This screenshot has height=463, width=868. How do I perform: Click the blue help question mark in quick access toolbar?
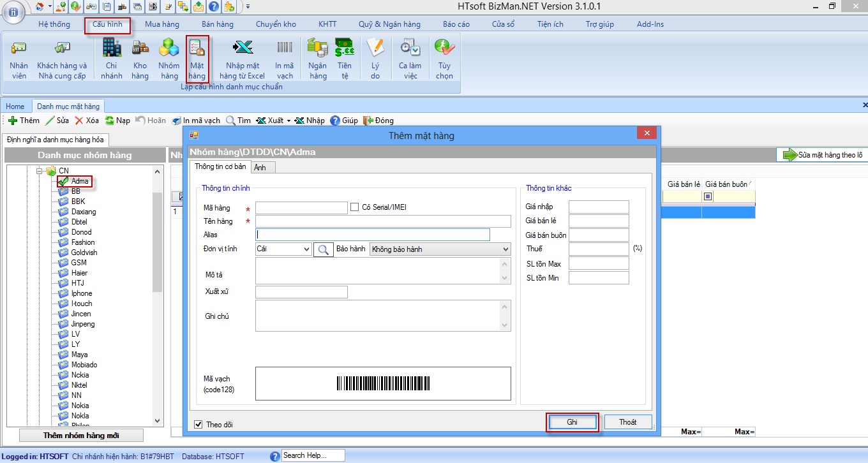coord(214,7)
